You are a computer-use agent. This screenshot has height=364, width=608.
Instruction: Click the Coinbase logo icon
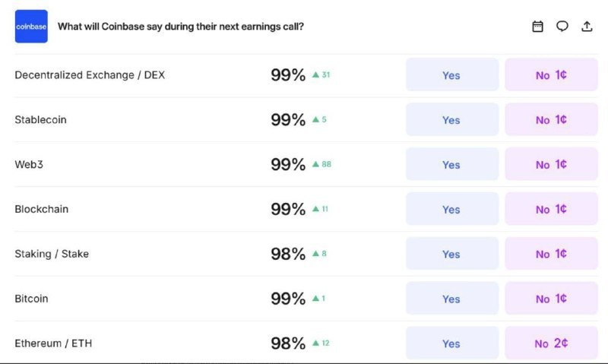pyautogui.click(x=31, y=27)
